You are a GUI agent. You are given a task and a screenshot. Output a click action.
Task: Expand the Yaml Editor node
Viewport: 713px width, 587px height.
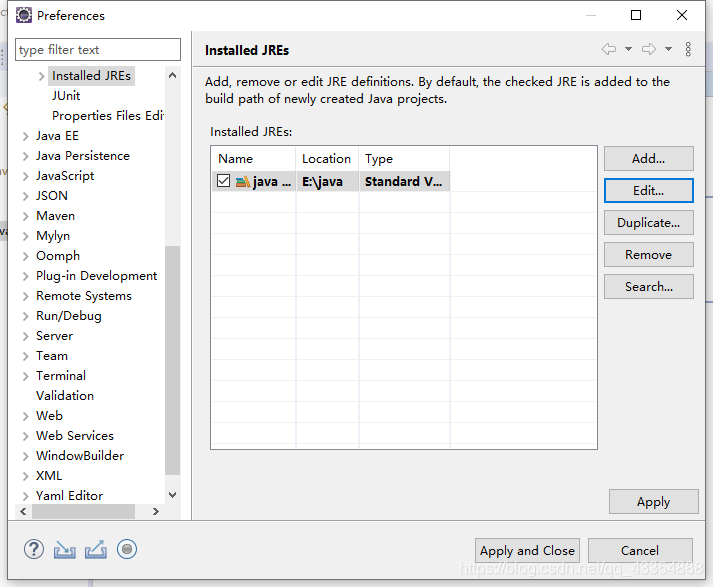pyautogui.click(x=25, y=496)
